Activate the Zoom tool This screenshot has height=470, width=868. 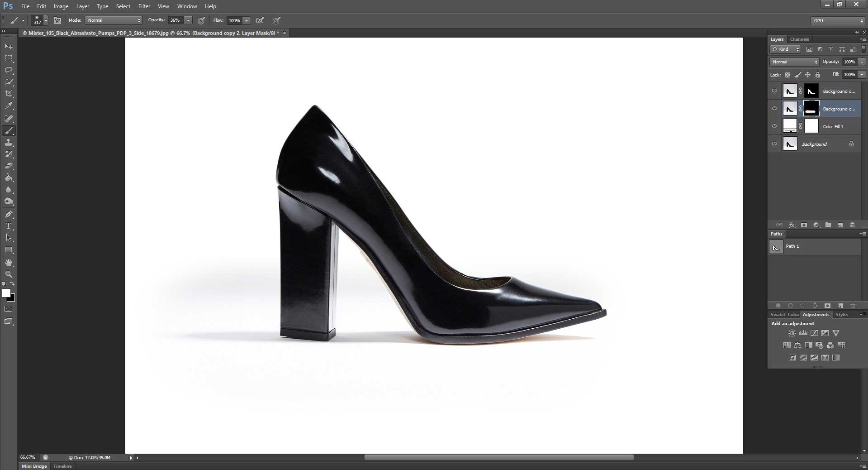[8, 274]
